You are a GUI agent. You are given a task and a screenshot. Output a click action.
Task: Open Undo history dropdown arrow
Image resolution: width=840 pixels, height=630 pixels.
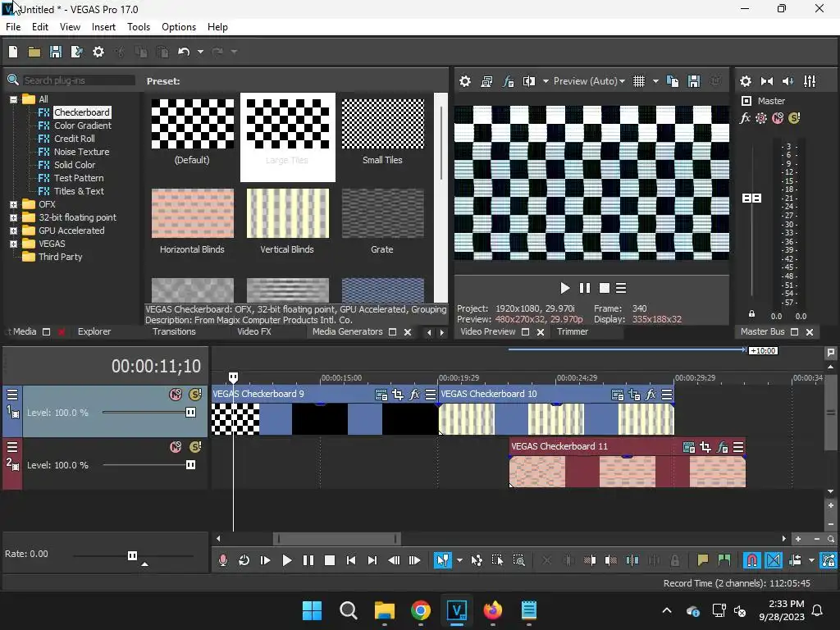click(200, 52)
